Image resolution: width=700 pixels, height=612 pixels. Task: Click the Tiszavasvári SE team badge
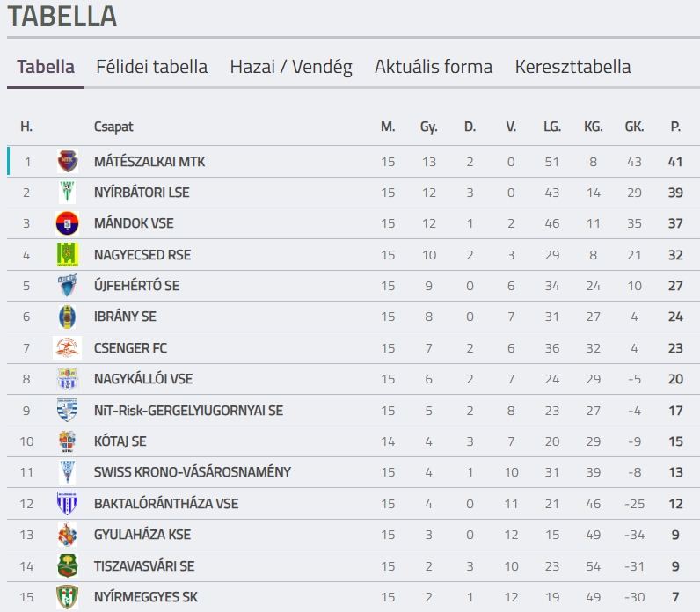[x=68, y=565]
